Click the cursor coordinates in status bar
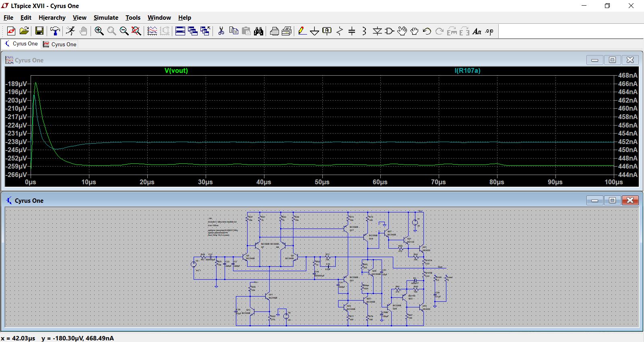644x342 pixels. click(58, 338)
